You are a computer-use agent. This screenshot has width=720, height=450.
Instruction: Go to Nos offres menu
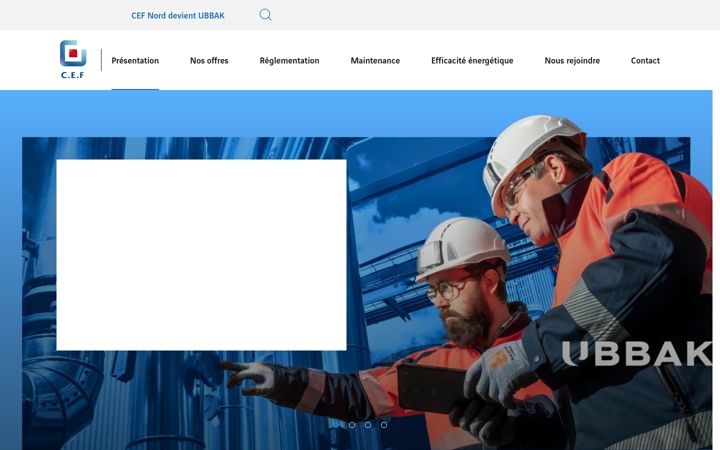point(209,61)
